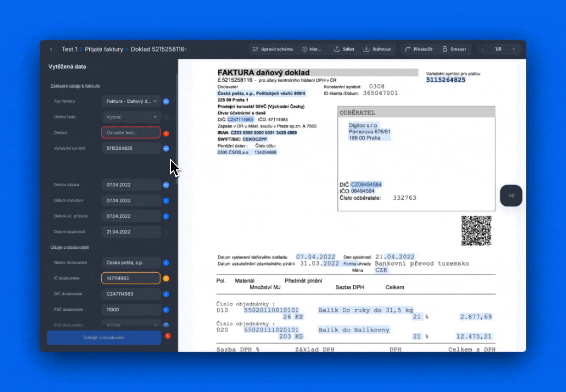Select 'Balík Do ruky do 31,5 kg' item

[365, 310]
